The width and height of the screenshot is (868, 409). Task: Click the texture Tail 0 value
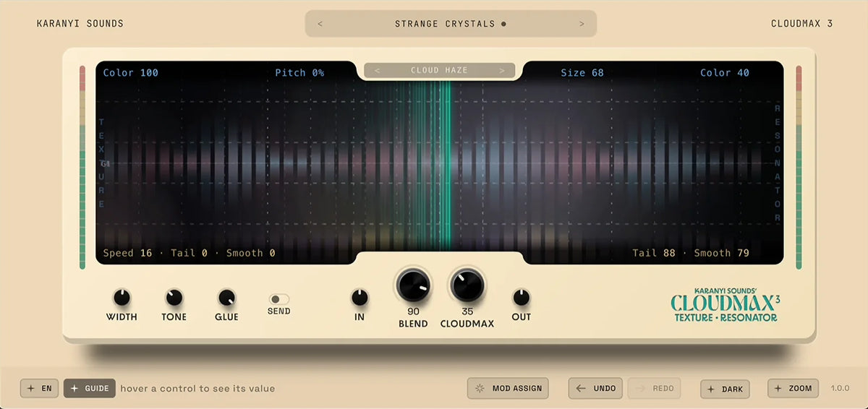click(x=189, y=254)
